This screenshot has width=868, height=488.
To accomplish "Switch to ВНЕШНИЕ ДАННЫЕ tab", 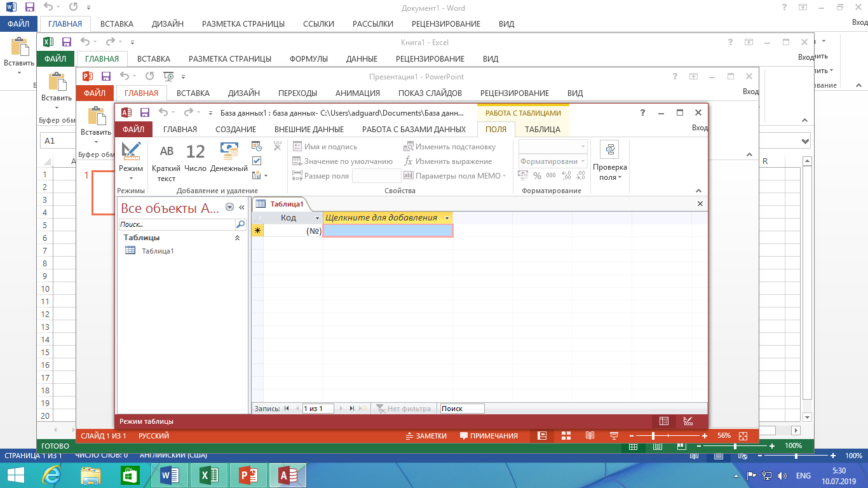I will click(x=309, y=129).
